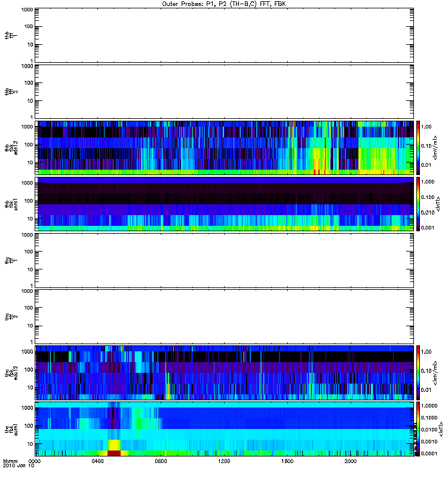448x478 pixels.
Task: Click the "0.010" label on thb scm1 color bar
Action: 428,213
